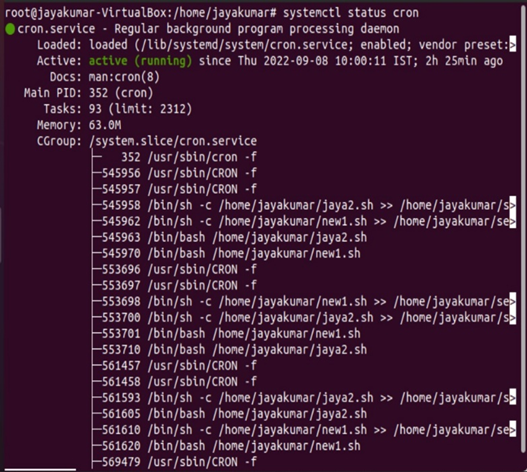Viewport: 527px width, 472px height.
Task: Click the '/system.slice/cron.service' CGroup path
Action: (x=173, y=141)
